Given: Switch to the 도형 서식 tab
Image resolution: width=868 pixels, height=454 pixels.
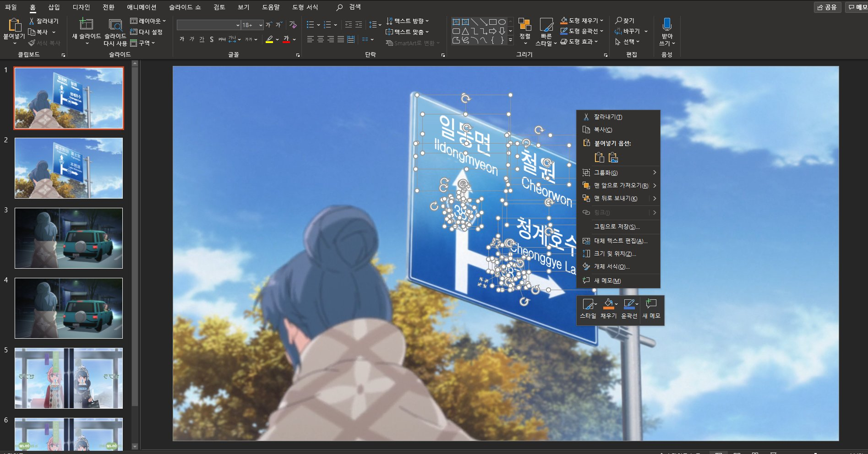Looking at the screenshot, I should click(305, 7).
